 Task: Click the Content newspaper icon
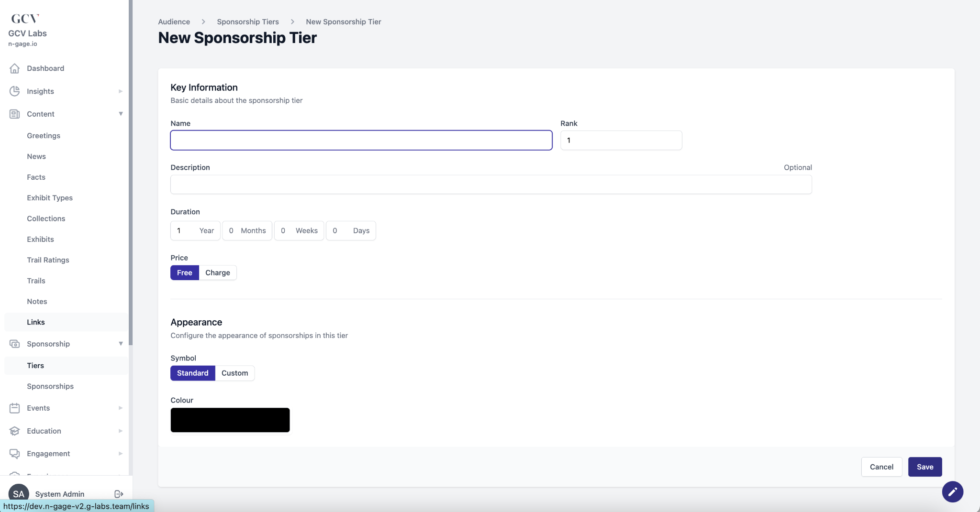coord(15,114)
